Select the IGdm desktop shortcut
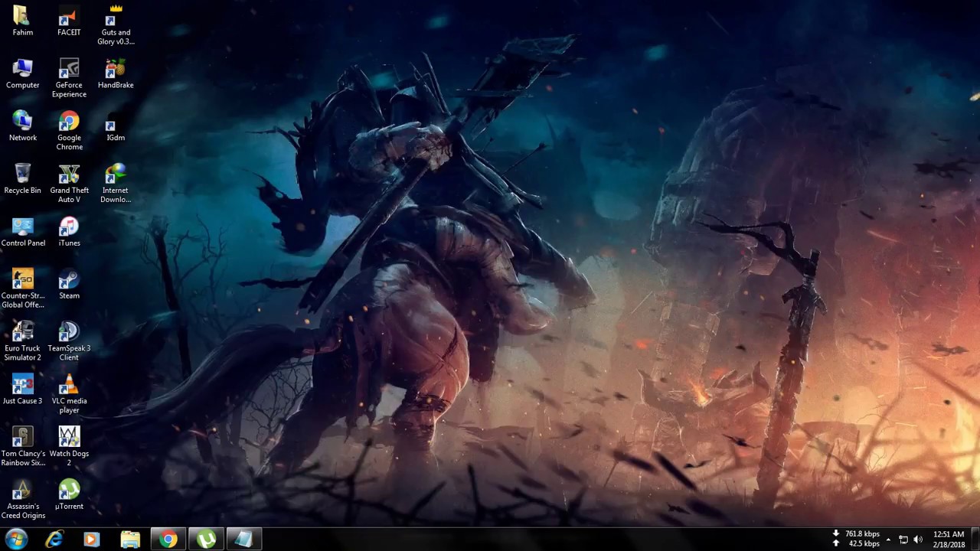This screenshot has height=551, width=980. tap(116, 126)
